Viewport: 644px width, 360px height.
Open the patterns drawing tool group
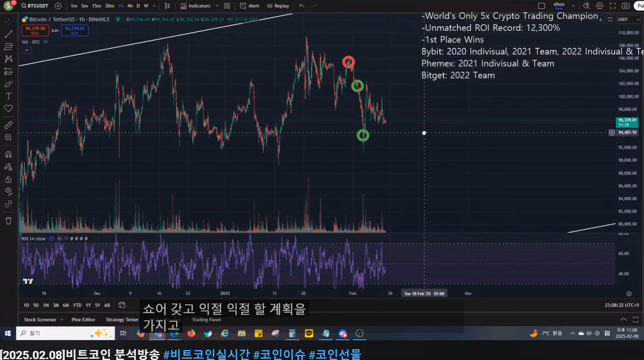click(9, 59)
